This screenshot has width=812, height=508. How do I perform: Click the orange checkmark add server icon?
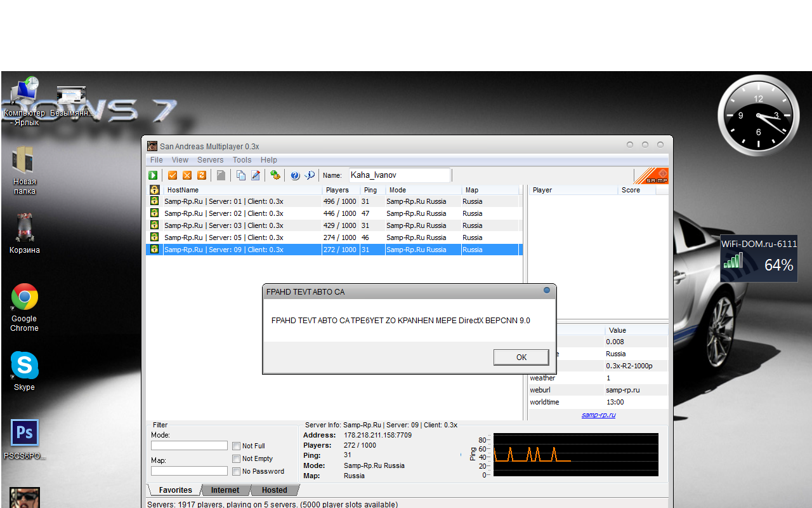(173, 175)
